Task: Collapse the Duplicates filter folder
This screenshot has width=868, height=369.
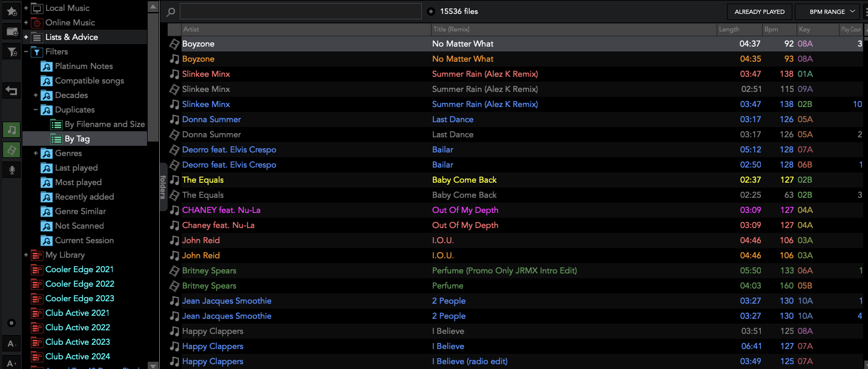Action: tap(36, 109)
